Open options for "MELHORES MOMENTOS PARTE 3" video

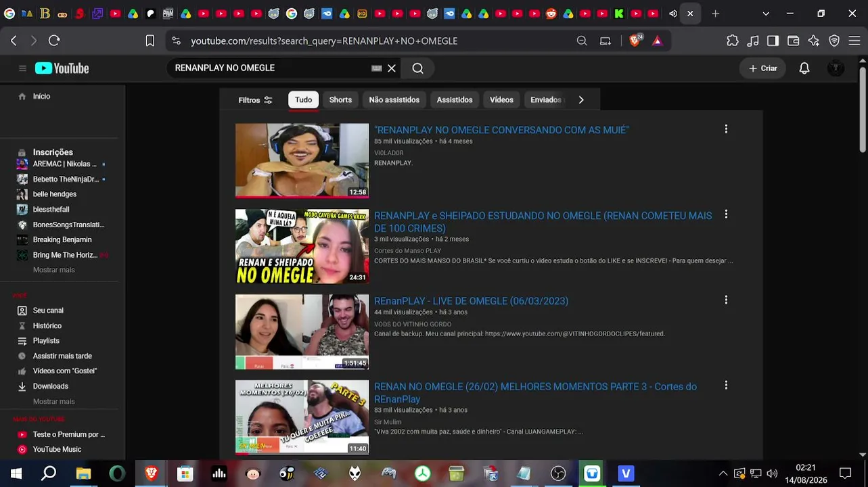tap(726, 385)
